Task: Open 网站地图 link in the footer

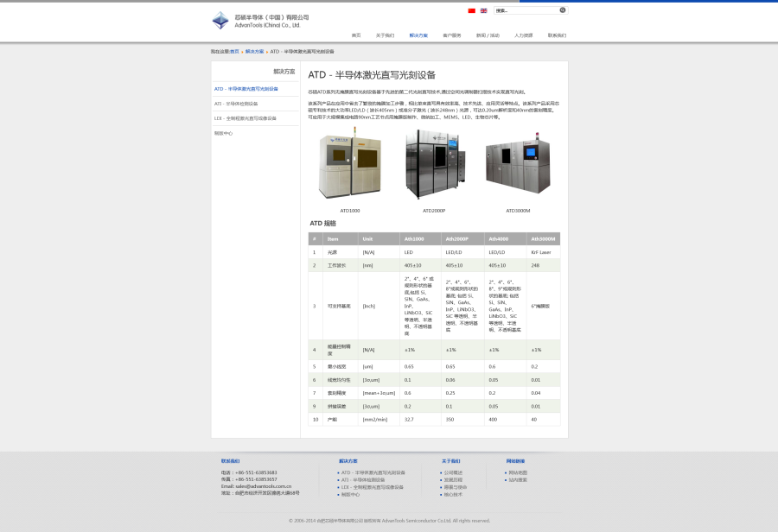Action: pyautogui.click(x=518, y=472)
